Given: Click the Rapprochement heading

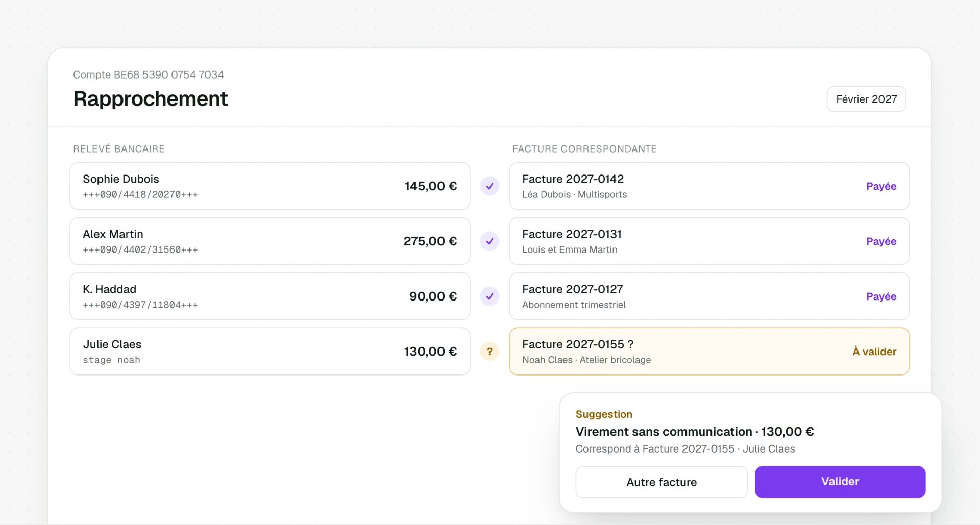Looking at the screenshot, I should tap(151, 99).
